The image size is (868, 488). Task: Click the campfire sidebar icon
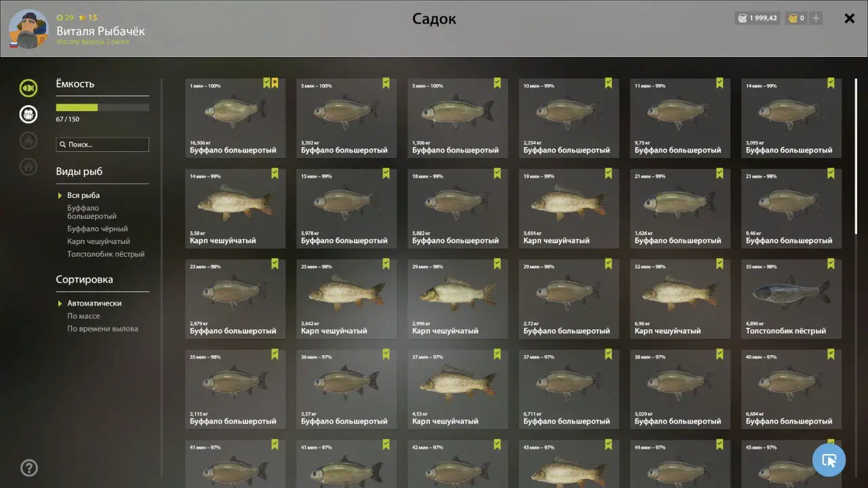28,140
